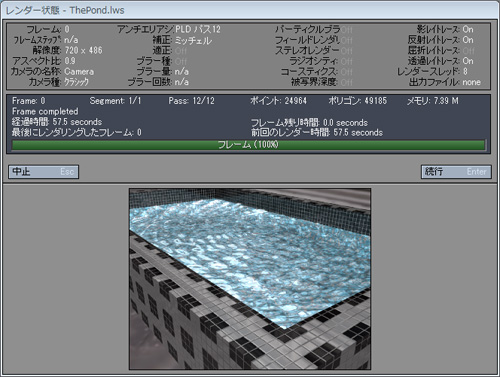Click the メモリ 7.39 M readout

432,101
